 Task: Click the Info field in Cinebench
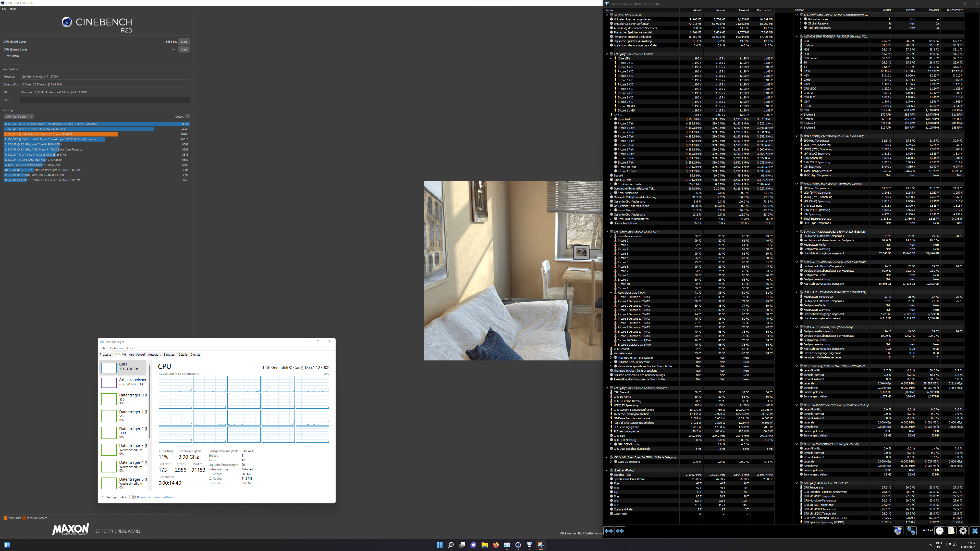[105, 101]
